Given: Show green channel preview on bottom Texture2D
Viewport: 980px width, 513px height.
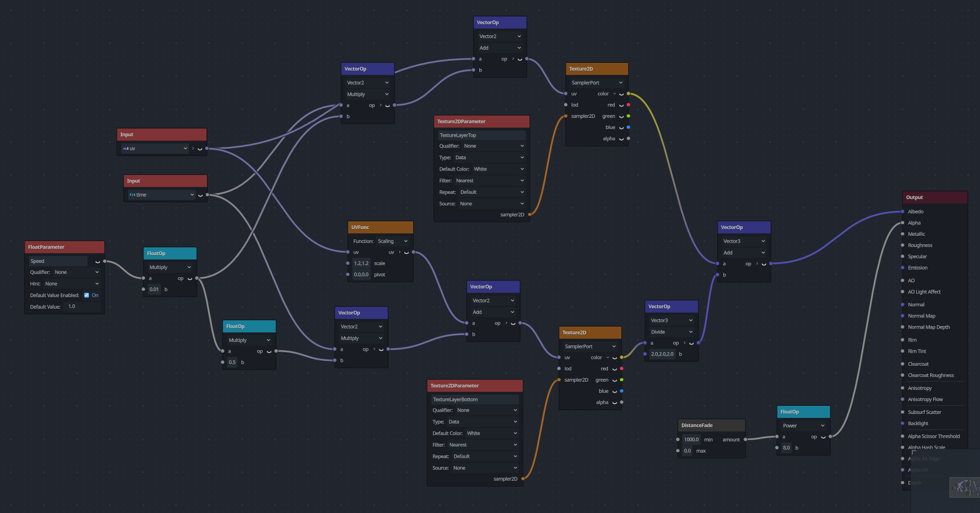Looking at the screenshot, I should click(x=615, y=380).
